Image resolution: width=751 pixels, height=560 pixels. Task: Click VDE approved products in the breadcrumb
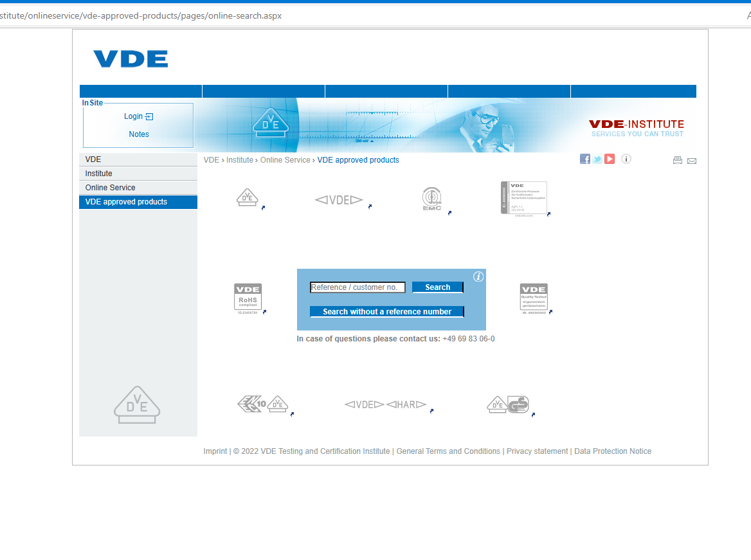(358, 160)
